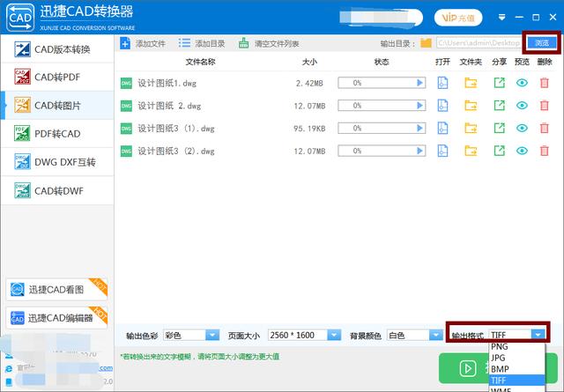The height and width of the screenshot is (392, 564).
Task: Open folder icon for 设计图纸3 (1).dwg
Action: [x=471, y=129]
